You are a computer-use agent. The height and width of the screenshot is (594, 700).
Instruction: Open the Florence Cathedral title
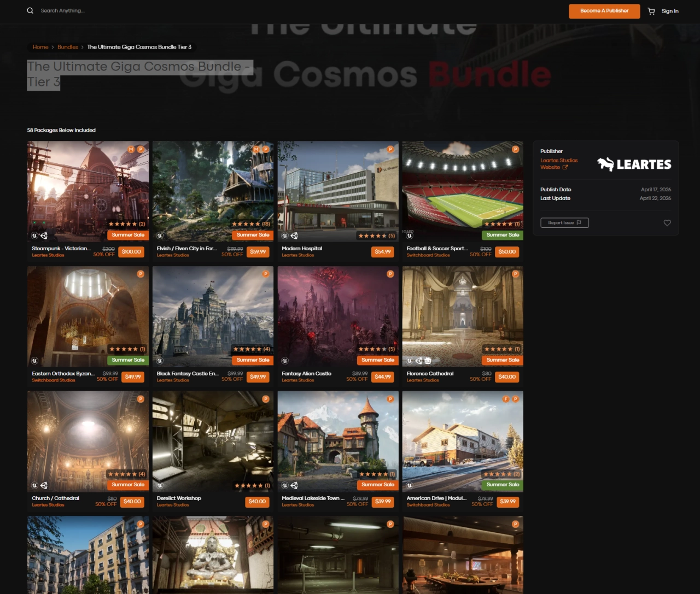point(430,374)
